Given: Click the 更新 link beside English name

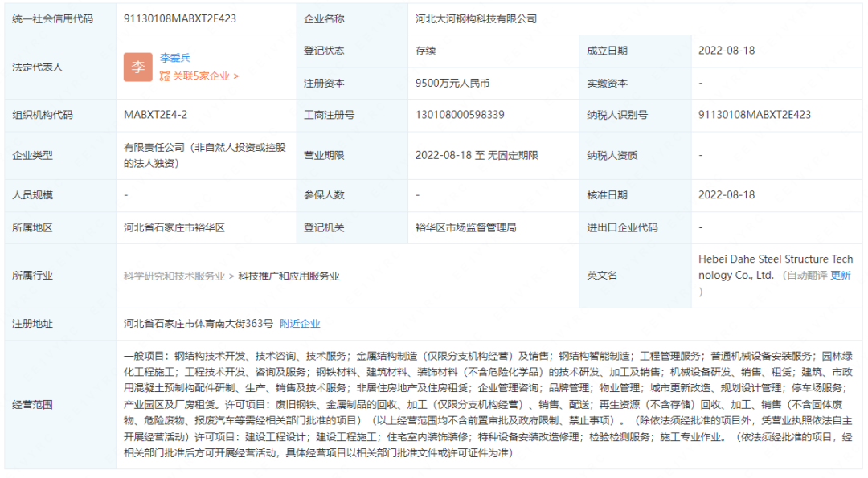Looking at the screenshot, I should tap(841, 275).
